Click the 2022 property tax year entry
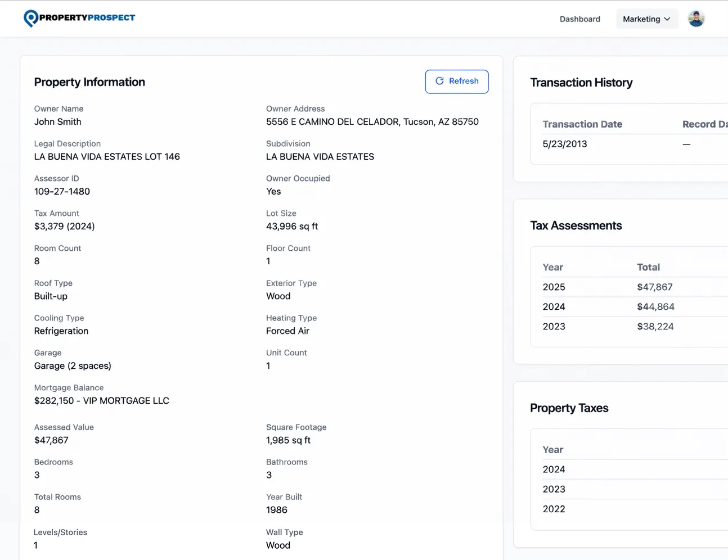The width and height of the screenshot is (728, 560). click(554, 509)
